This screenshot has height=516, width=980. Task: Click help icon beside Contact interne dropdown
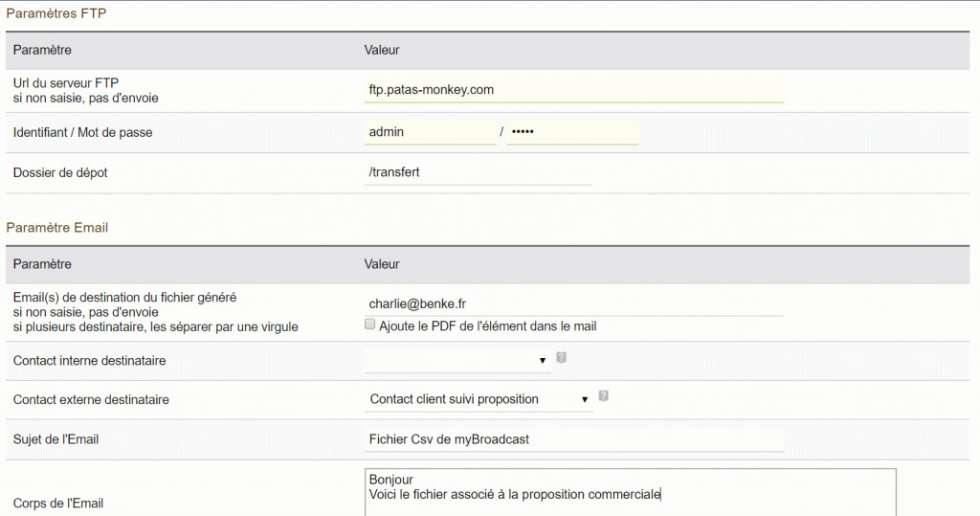pyautogui.click(x=562, y=358)
